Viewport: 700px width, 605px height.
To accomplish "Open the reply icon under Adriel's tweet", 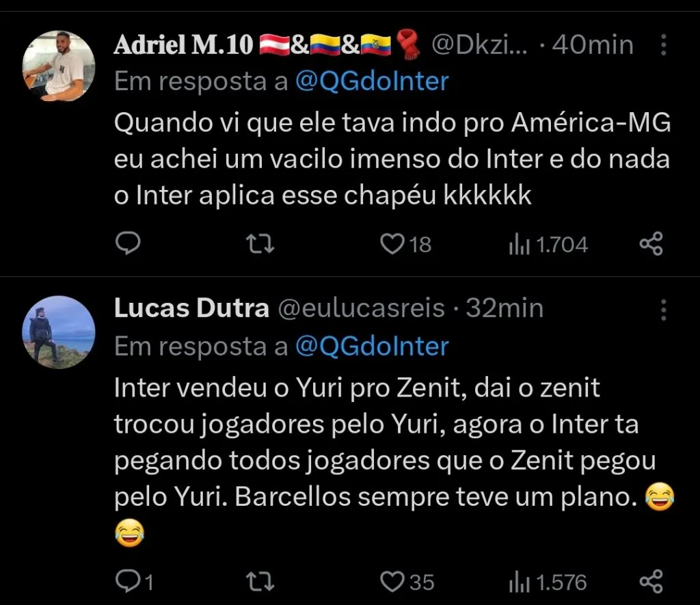I will click(128, 244).
